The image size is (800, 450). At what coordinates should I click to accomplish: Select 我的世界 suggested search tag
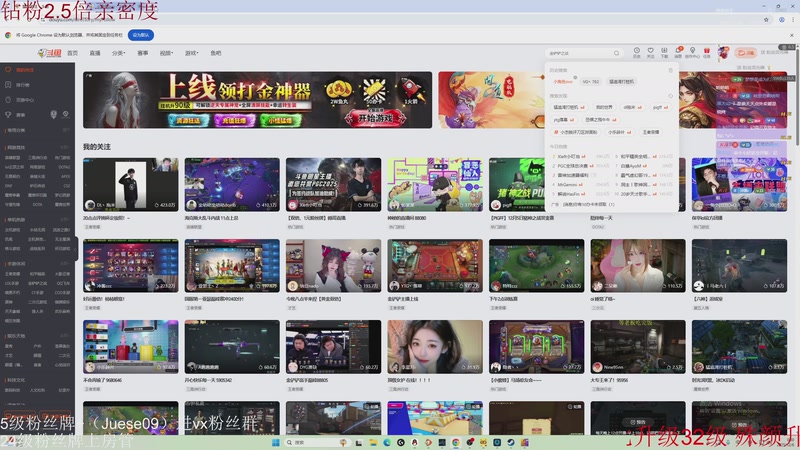(604, 107)
